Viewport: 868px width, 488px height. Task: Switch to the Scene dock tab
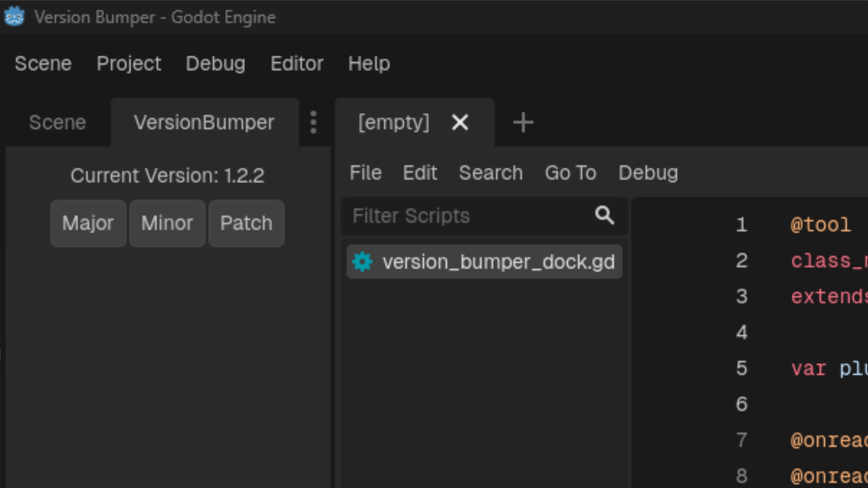click(57, 122)
